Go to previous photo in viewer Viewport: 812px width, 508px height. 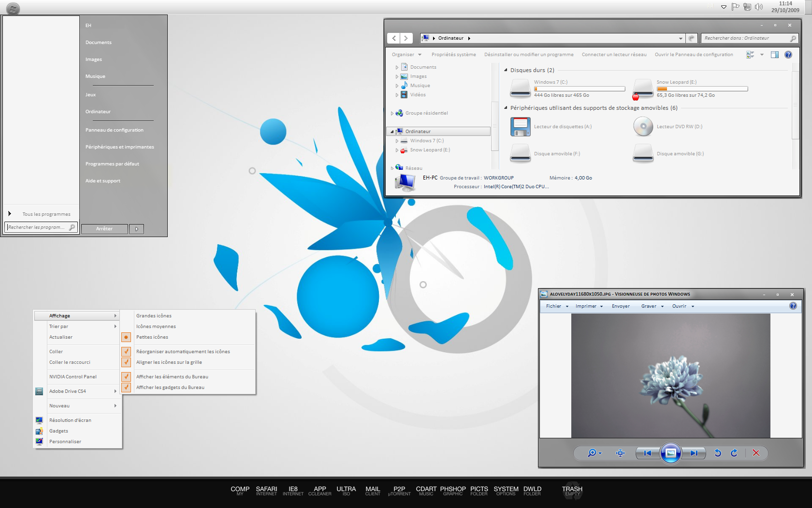pyautogui.click(x=648, y=453)
